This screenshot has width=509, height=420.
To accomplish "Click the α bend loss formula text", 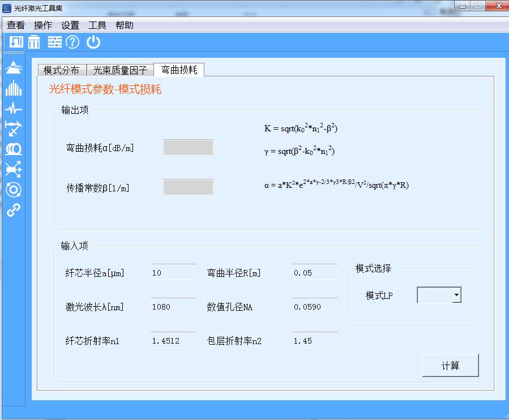I will coord(336,185).
